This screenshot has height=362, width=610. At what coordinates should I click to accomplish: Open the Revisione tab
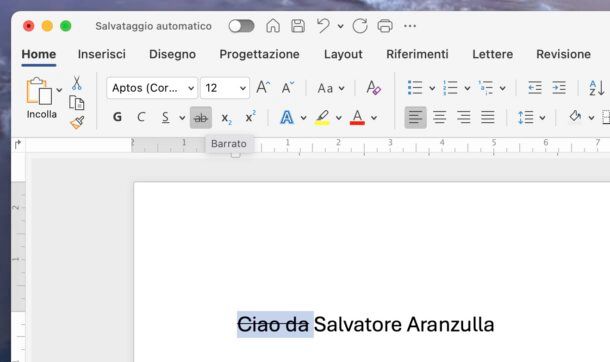pyautogui.click(x=563, y=54)
